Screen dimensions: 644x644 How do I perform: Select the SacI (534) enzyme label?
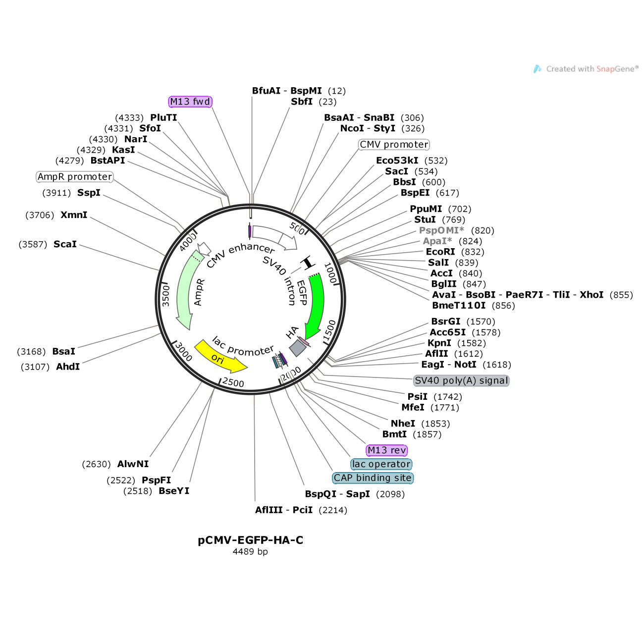[411, 171]
